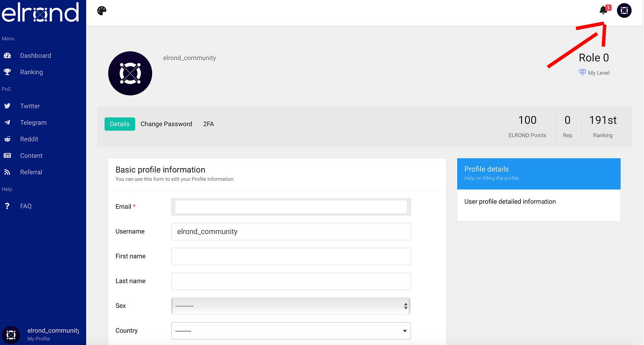Open the Telegram PoC section

coord(33,123)
